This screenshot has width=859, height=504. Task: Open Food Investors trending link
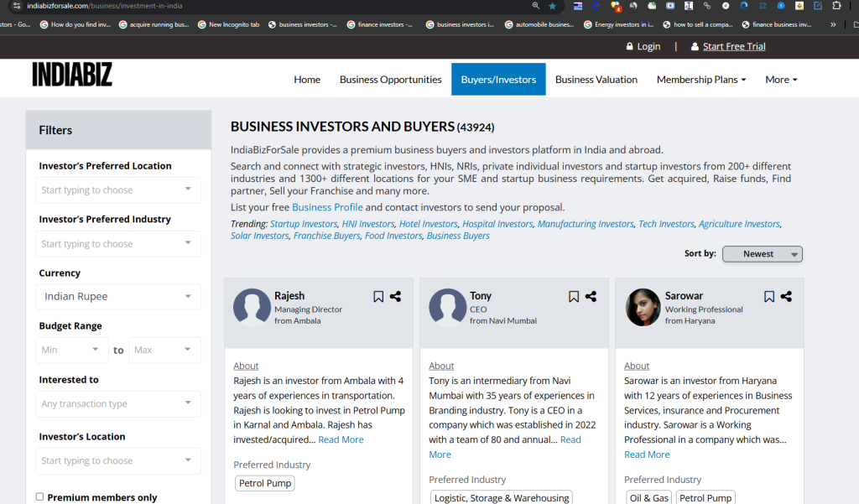click(x=393, y=236)
